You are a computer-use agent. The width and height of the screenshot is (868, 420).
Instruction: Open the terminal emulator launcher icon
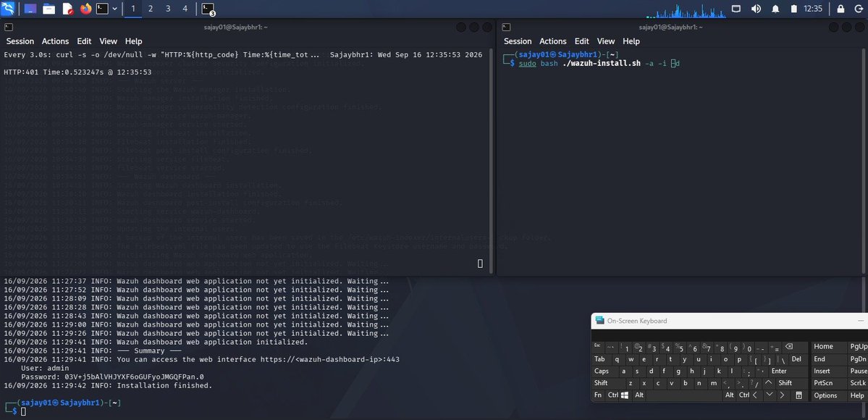tap(102, 9)
